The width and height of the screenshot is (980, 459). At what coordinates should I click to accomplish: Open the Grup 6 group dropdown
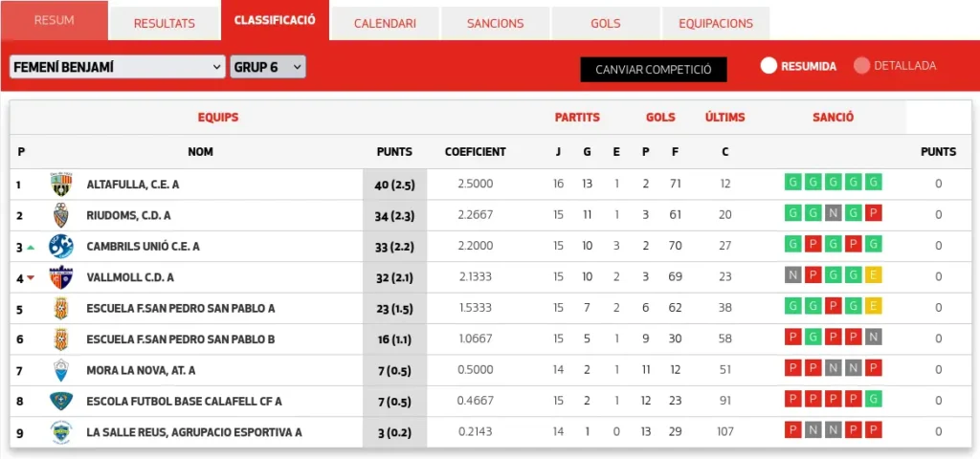(268, 67)
